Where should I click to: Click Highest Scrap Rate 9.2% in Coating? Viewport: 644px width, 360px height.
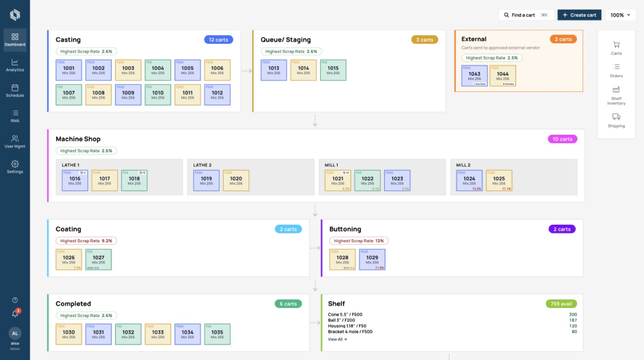pos(86,241)
